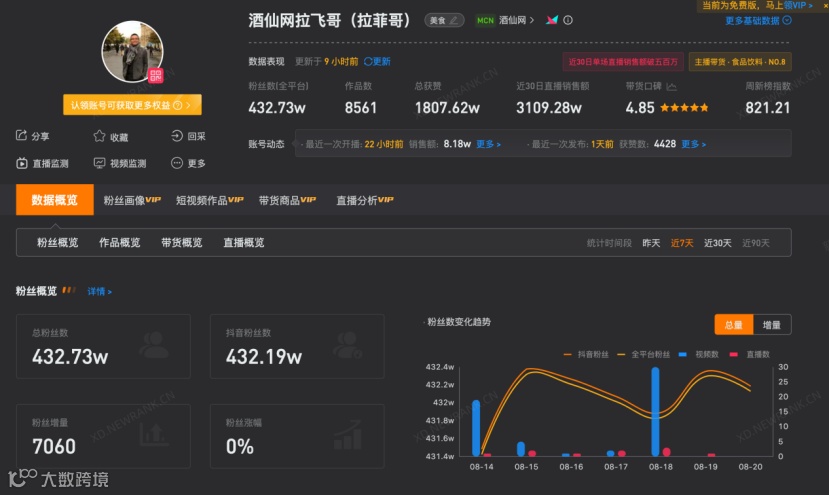The height and width of the screenshot is (495, 829).
Task: Click 更多 link after 获赞数 4428
Action: [x=693, y=144]
